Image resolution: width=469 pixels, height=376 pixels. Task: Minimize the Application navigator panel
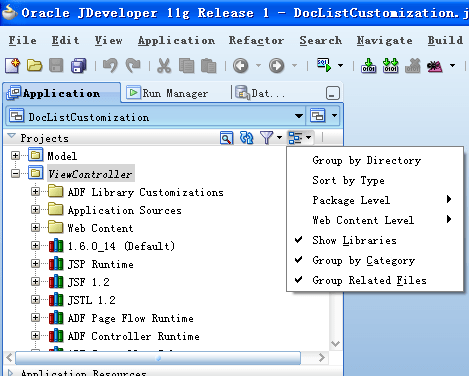333,93
